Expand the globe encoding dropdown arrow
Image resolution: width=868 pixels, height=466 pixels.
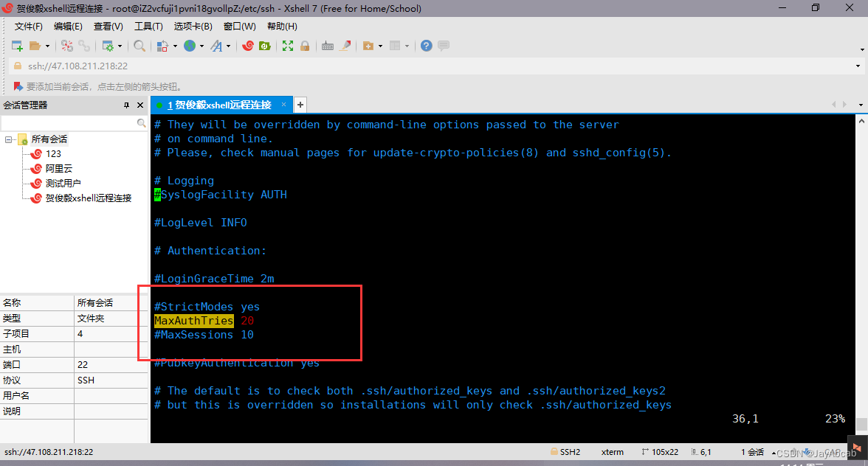pos(201,46)
